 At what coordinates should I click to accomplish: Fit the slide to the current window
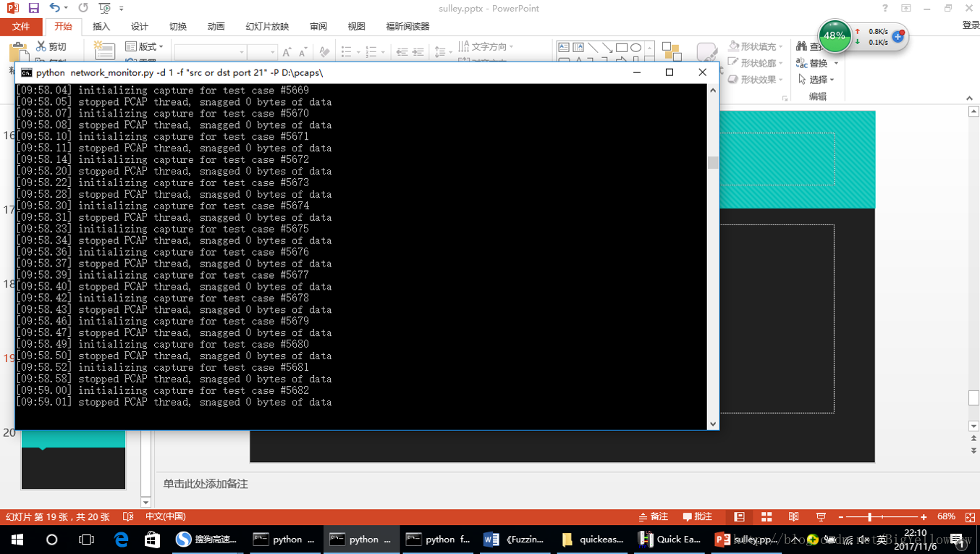969,516
